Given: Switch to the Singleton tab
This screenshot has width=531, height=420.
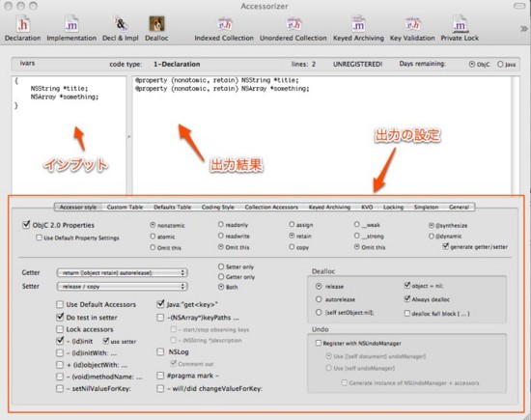Looking at the screenshot, I should pos(426,207).
